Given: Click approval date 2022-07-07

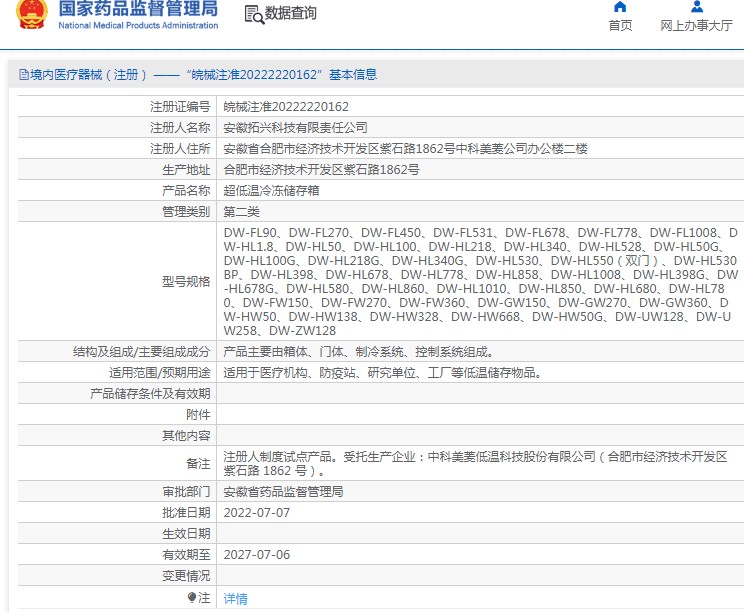Looking at the screenshot, I should [257, 513].
